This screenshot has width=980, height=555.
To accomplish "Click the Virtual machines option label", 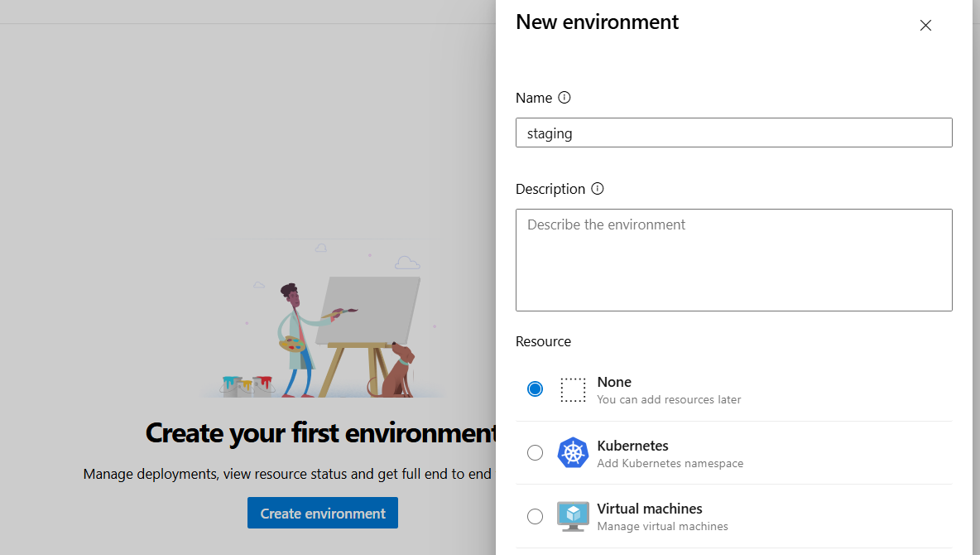I will pyautogui.click(x=650, y=509).
